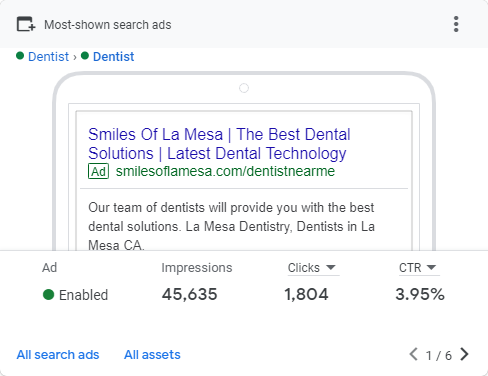
Task: Click the green dot before Dentist ad group
Action: click(85, 56)
